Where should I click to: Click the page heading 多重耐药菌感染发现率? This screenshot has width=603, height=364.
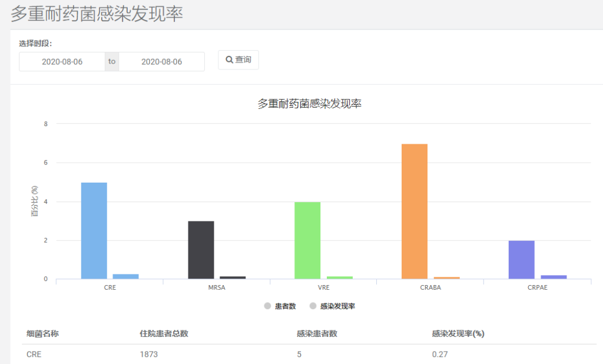coord(97,14)
